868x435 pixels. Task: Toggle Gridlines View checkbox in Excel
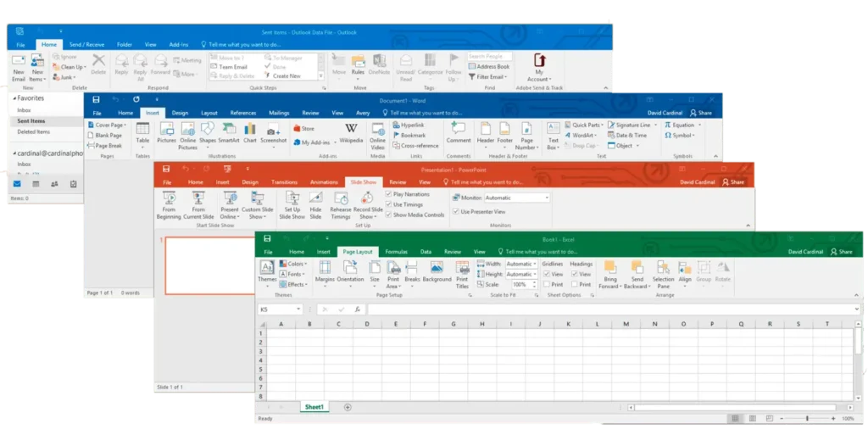click(x=547, y=274)
